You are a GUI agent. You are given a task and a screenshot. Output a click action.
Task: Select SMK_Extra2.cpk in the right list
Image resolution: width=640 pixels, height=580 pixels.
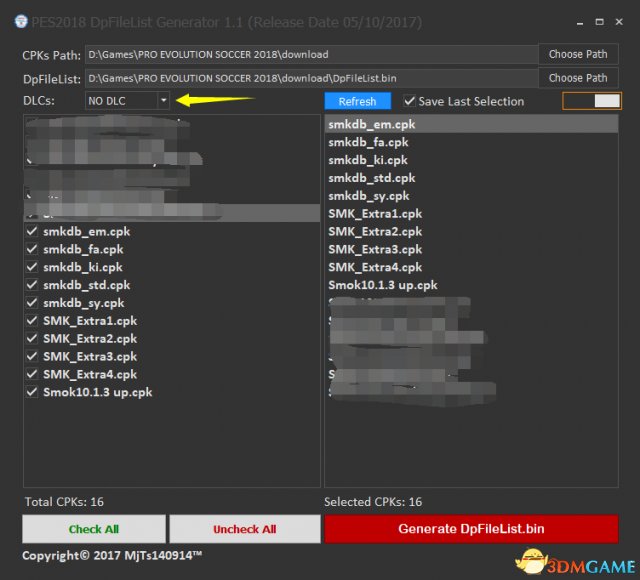click(471, 231)
